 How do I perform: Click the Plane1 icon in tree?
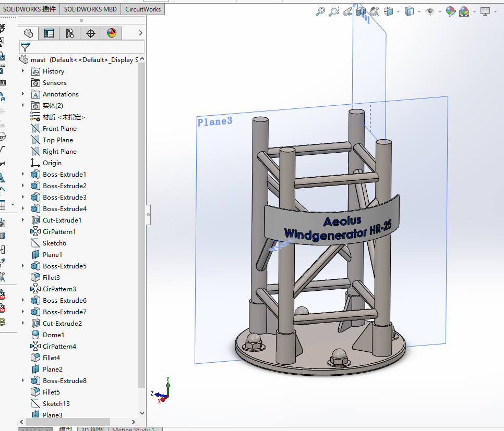[x=35, y=255]
